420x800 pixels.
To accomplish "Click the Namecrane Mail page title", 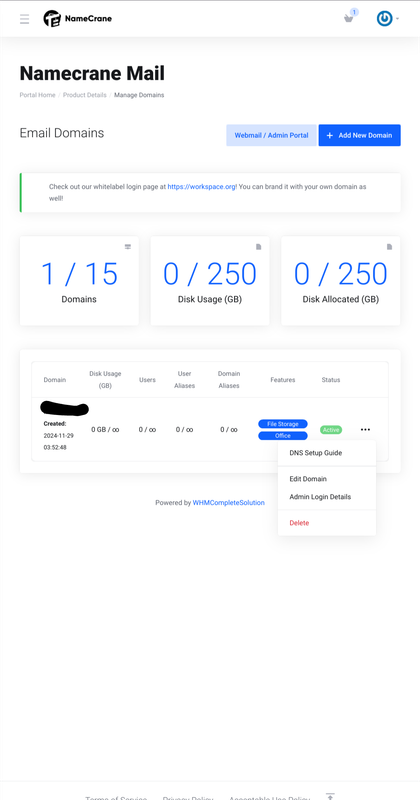I will pyautogui.click(x=92, y=73).
